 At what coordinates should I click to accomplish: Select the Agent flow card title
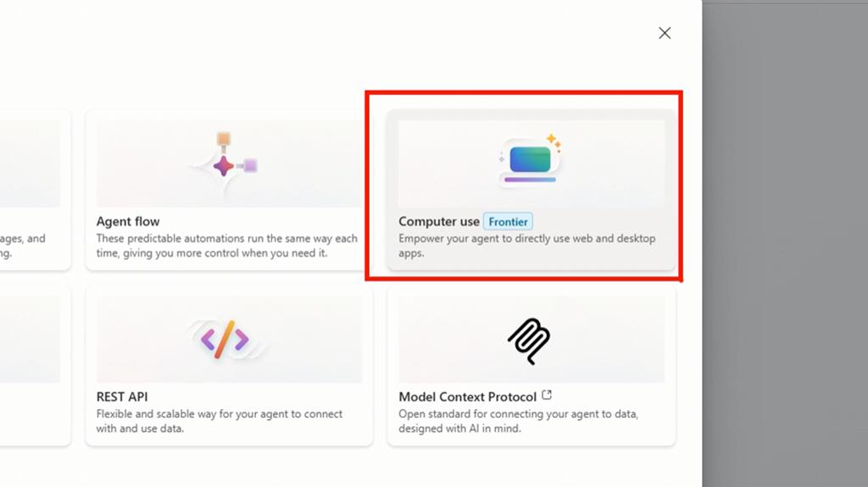[x=128, y=222]
